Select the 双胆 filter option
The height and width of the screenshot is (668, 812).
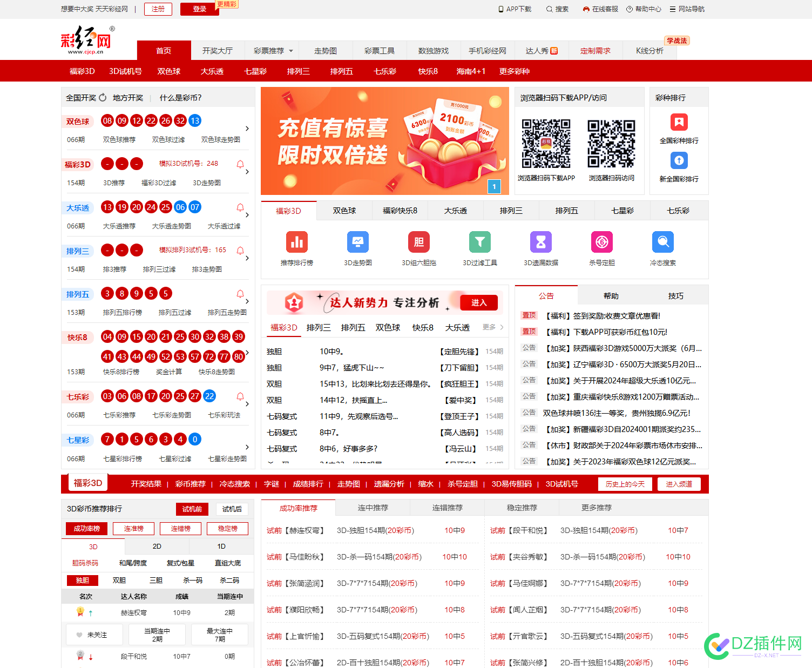119,580
